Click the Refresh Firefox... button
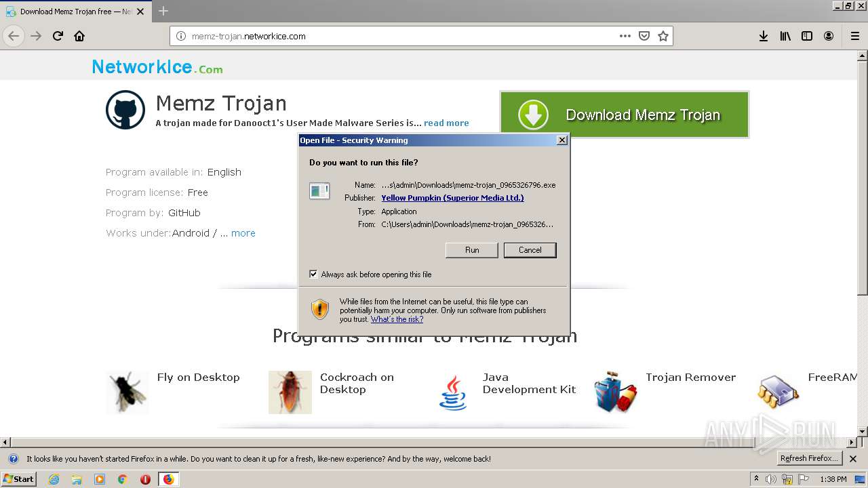 pos(809,459)
